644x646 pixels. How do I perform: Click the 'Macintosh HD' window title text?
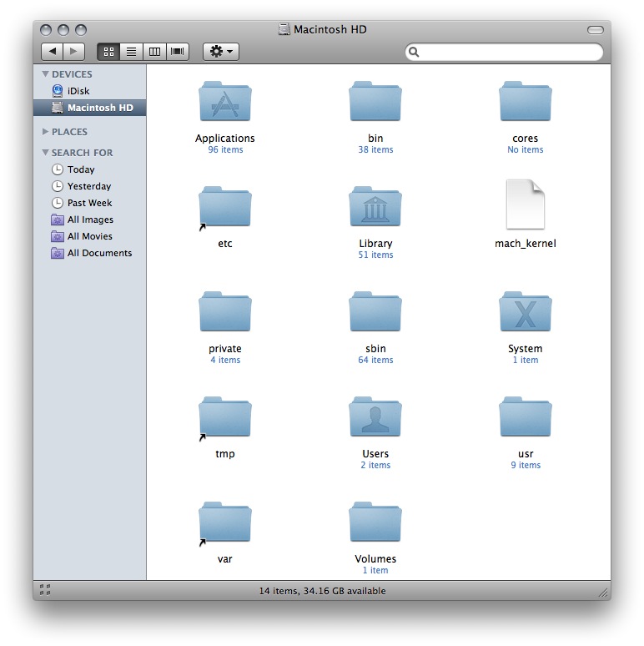coord(330,30)
